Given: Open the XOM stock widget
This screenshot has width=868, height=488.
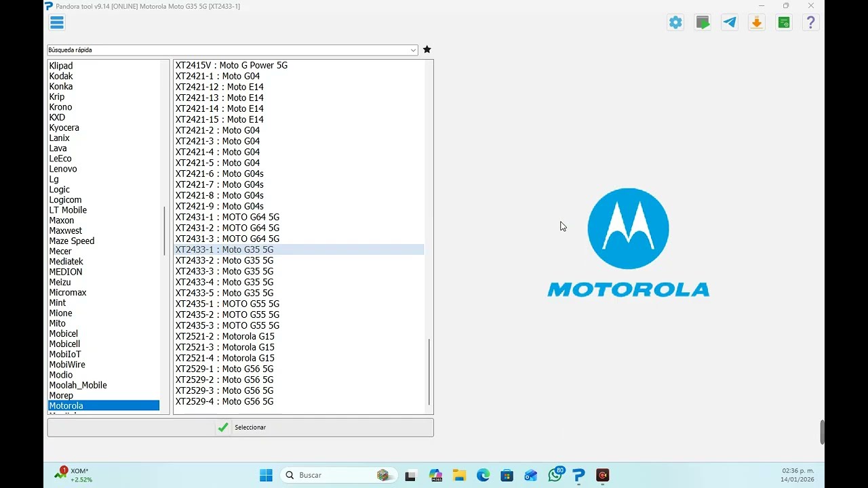Looking at the screenshot, I should pyautogui.click(x=73, y=474).
